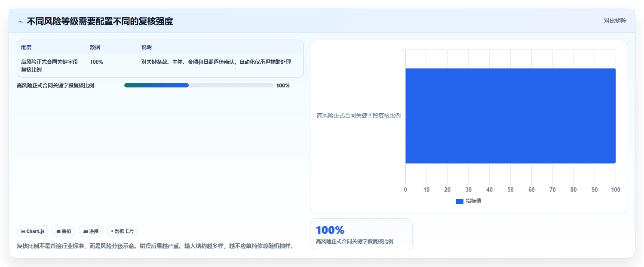Click the data card caption 高风险正式合同关键字段复核比例
The image size is (644, 267).
[x=354, y=242]
